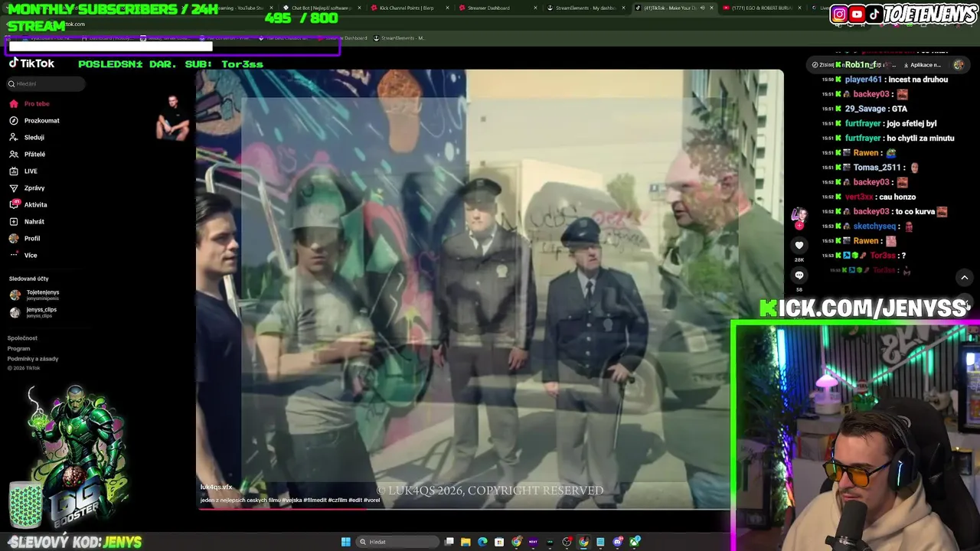Mute the TikTok tab audio icon

[x=702, y=8]
